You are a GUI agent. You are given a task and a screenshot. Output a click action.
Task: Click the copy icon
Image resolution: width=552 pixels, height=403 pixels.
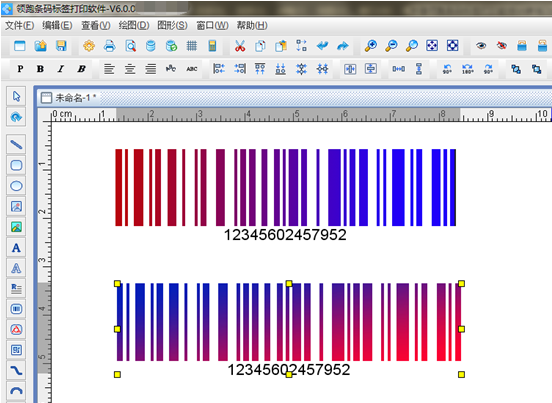pyautogui.click(x=261, y=46)
